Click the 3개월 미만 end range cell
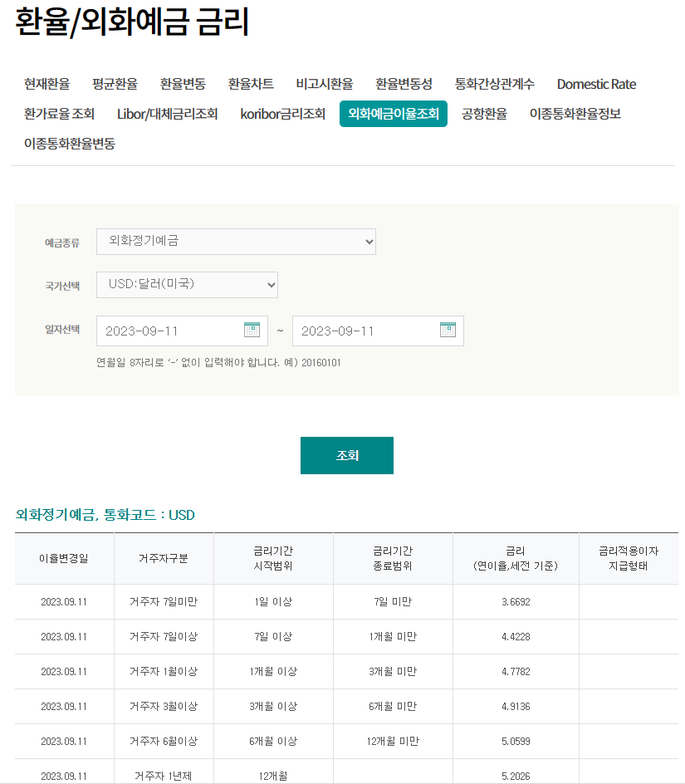Viewport: 685px width, 784px height. (393, 672)
